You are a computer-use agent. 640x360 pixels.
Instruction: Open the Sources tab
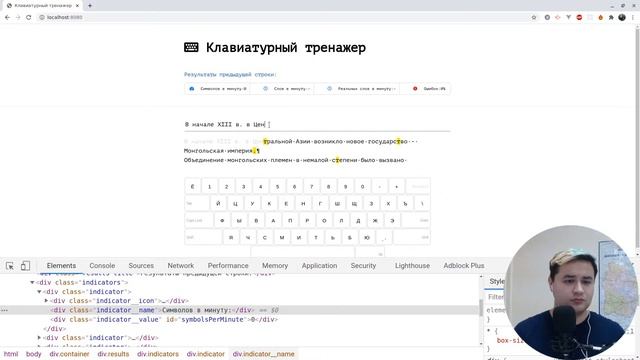tap(141, 266)
